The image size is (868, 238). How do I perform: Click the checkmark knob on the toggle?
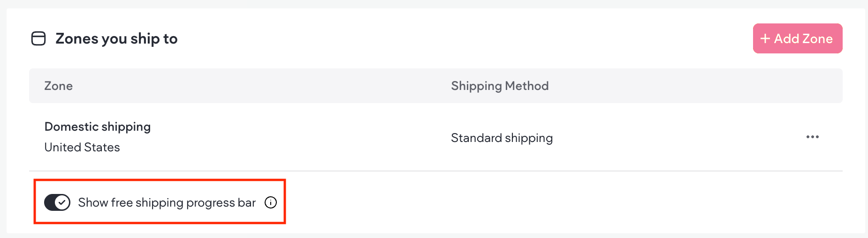click(62, 202)
